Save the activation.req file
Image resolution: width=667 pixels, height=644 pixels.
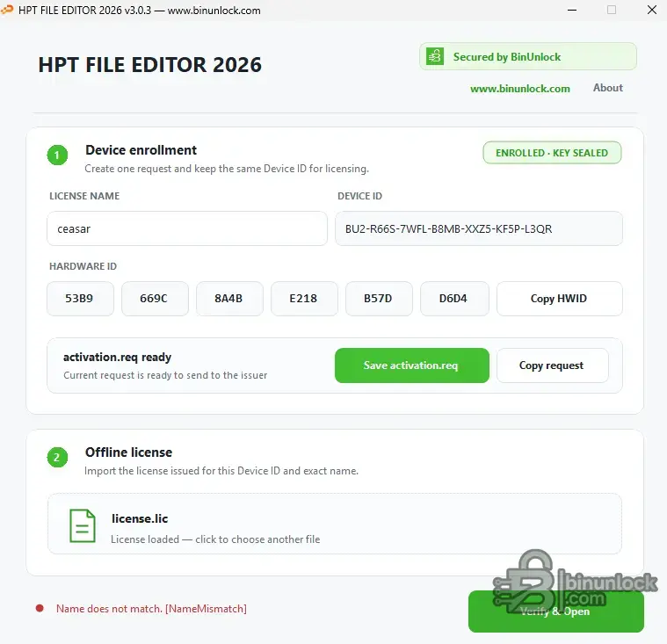[x=412, y=365]
